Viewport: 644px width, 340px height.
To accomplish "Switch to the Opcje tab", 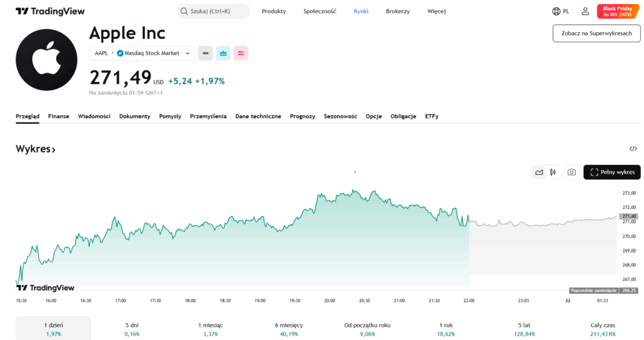I will [x=374, y=116].
